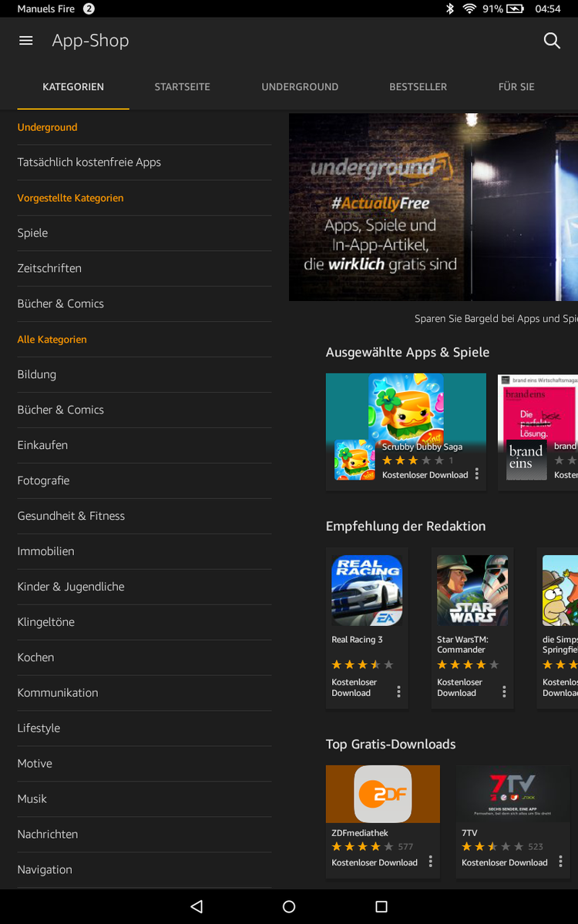This screenshot has height=924, width=578.
Task: Tap Kostenloser Download for Scrubby Dubby Saga
Action: coord(425,475)
